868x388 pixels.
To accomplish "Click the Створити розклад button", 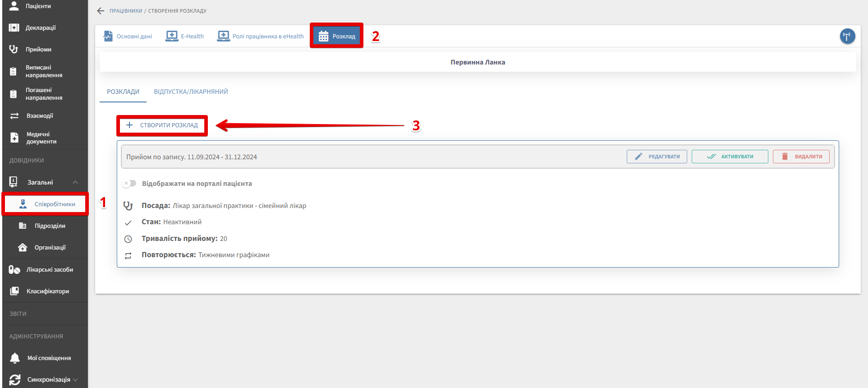I will pos(162,125).
